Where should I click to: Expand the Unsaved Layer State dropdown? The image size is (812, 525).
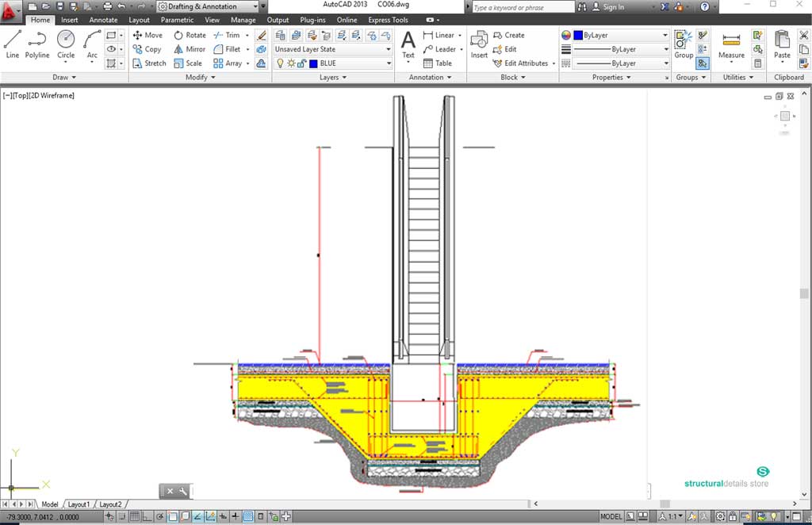pyautogui.click(x=389, y=49)
